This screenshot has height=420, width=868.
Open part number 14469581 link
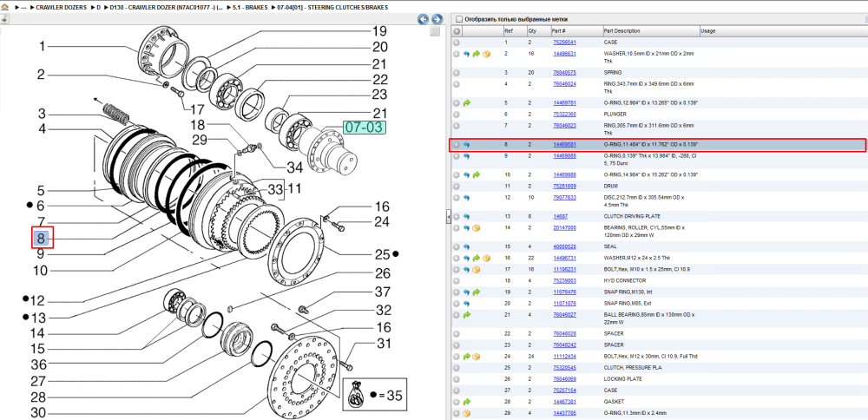[565, 145]
